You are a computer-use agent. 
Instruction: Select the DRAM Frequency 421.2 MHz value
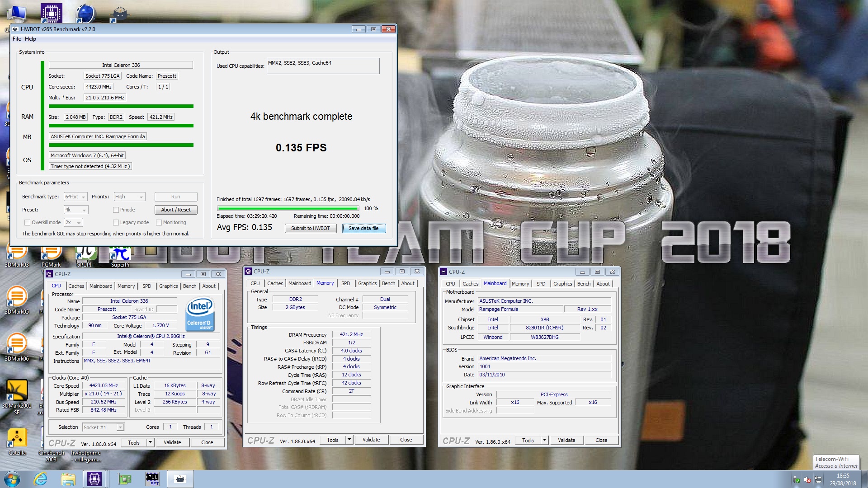point(351,334)
